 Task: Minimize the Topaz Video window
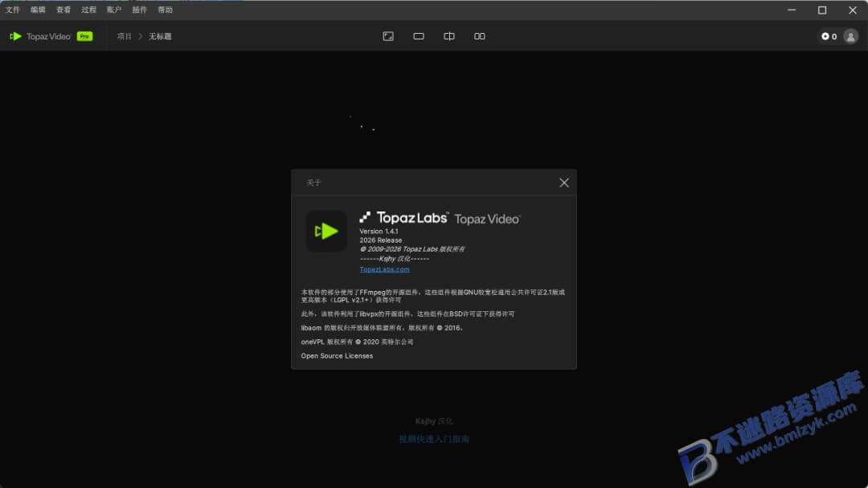[x=792, y=10]
